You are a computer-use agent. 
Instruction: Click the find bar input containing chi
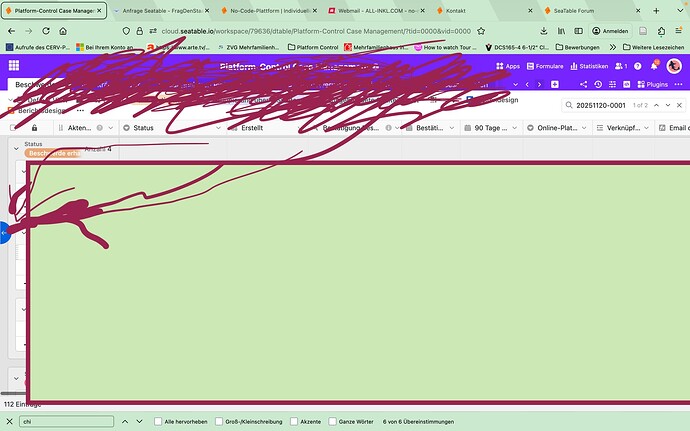tap(66, 421)
